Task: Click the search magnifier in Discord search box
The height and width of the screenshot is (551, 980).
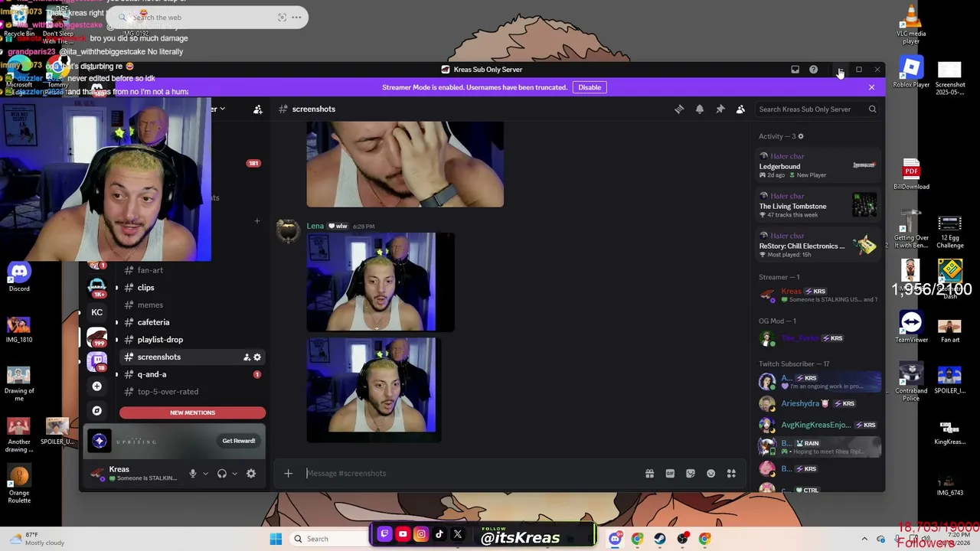Action: point(872,109)
